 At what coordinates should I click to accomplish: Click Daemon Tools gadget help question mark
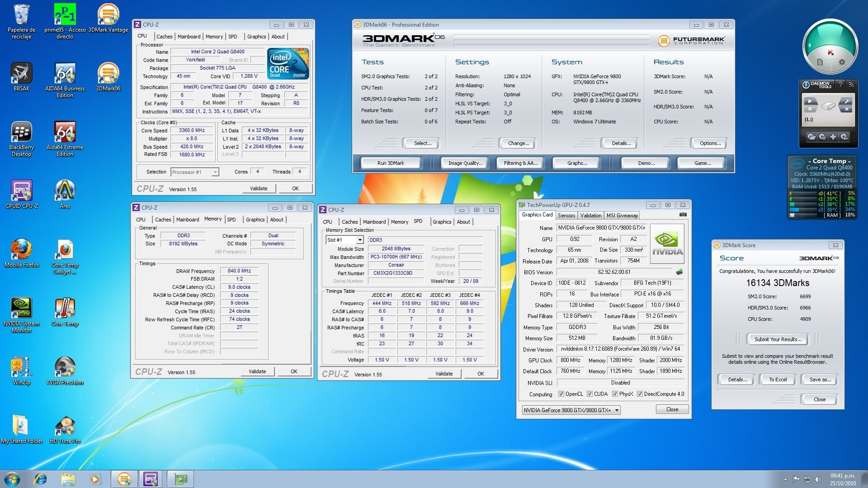(x=840, y=84)
